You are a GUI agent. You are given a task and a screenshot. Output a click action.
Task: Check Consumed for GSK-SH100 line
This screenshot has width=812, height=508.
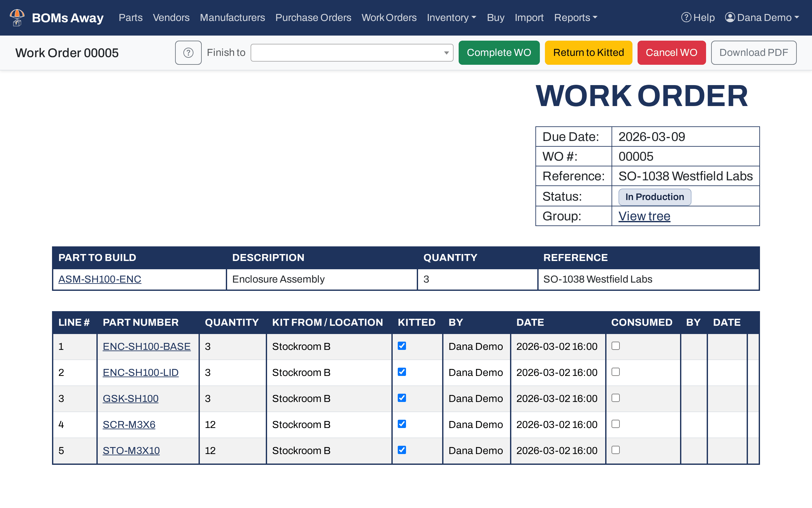click(x=615, y=398)
